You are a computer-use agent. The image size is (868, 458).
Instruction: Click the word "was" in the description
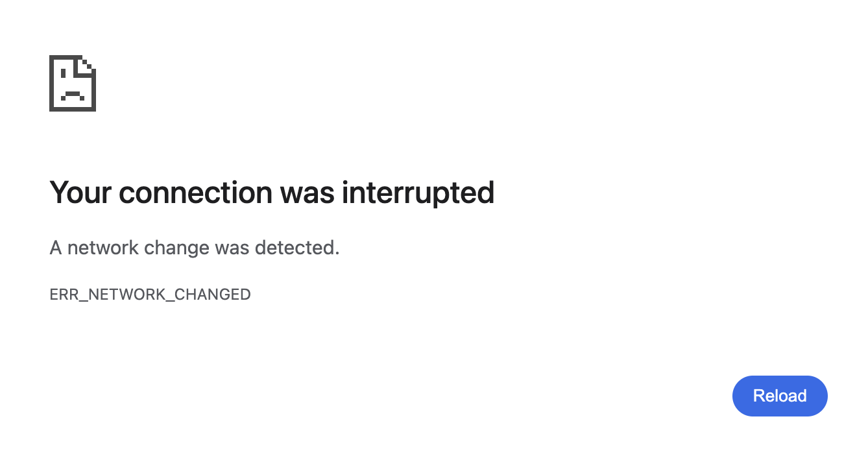pyautogui.click(x=232, y=247)
